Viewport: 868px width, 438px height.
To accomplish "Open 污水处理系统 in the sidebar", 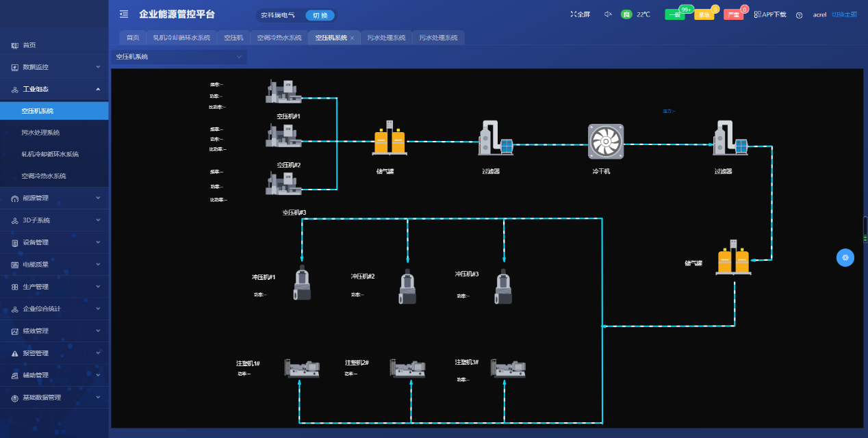I will 40,133.
